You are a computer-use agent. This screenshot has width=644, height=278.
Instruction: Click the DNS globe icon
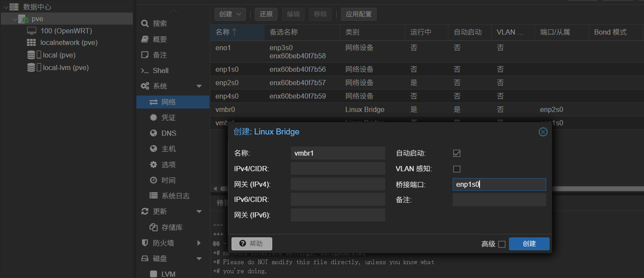pyautogui.click(x=153, y=133)
